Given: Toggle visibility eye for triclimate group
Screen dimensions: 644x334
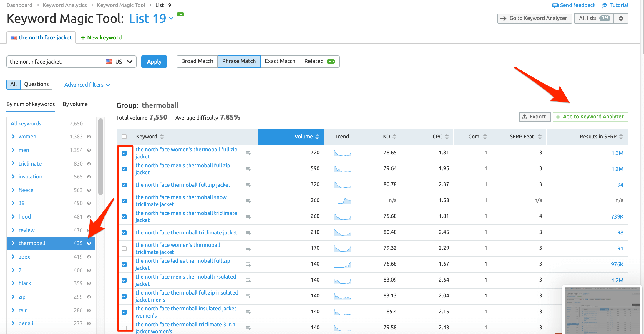Looking at the screenshot, I should (x=89, y=164).
